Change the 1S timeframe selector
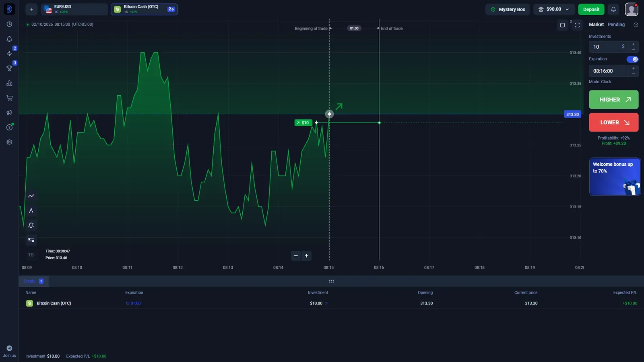The height and width of the screenshot is (362, 644). point(31,255)
